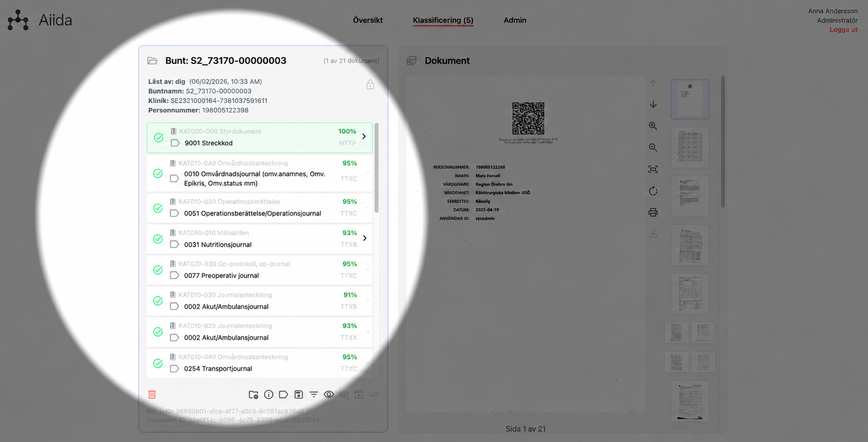The height and width of the screenshot is (442, 868).
Task: Print the document
Action: (653, 212)
